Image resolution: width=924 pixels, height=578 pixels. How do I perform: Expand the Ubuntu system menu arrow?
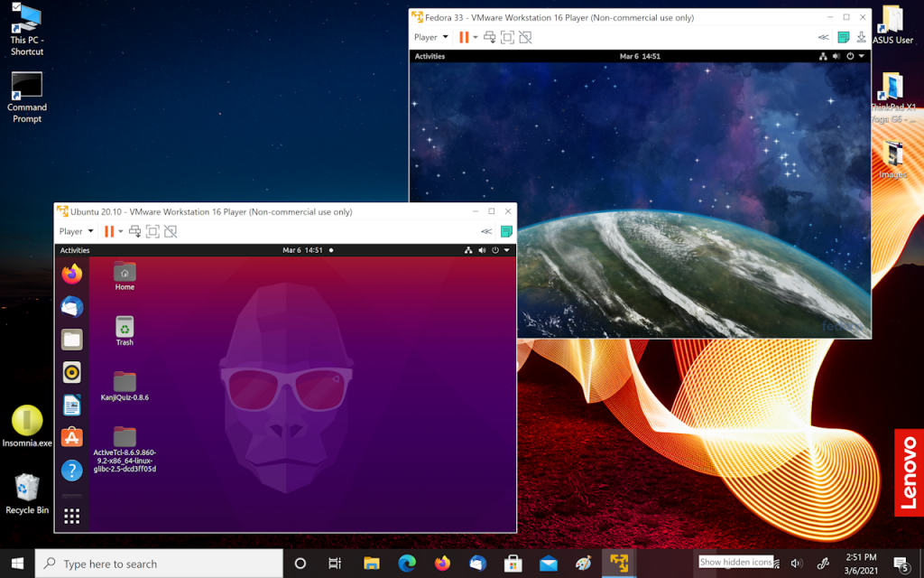(x=507, y=251)
